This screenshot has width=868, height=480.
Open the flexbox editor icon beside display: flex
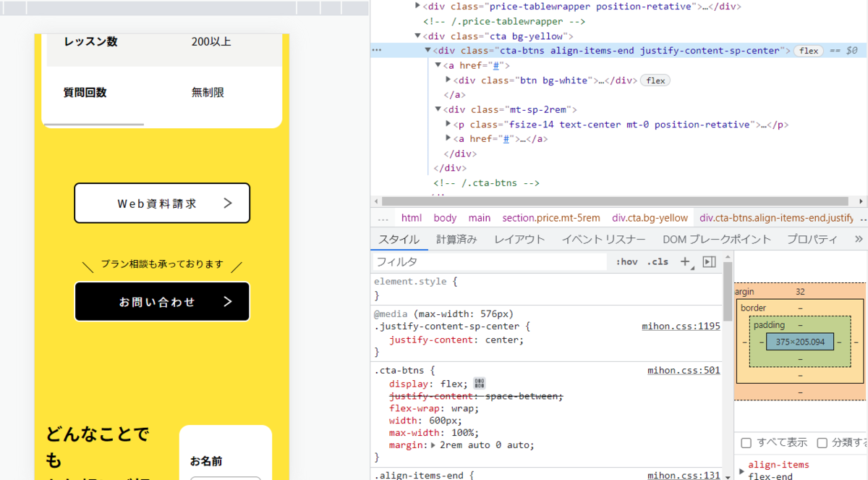479,384
